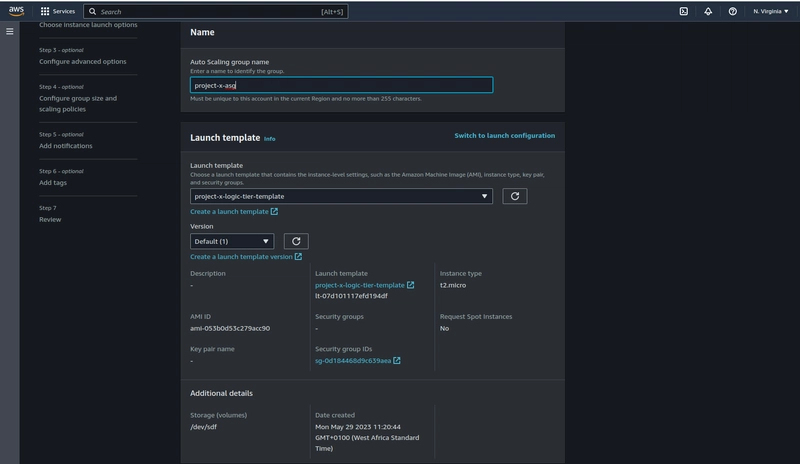
Task: Follow the Create a launch template link
Action: point(229,211)
